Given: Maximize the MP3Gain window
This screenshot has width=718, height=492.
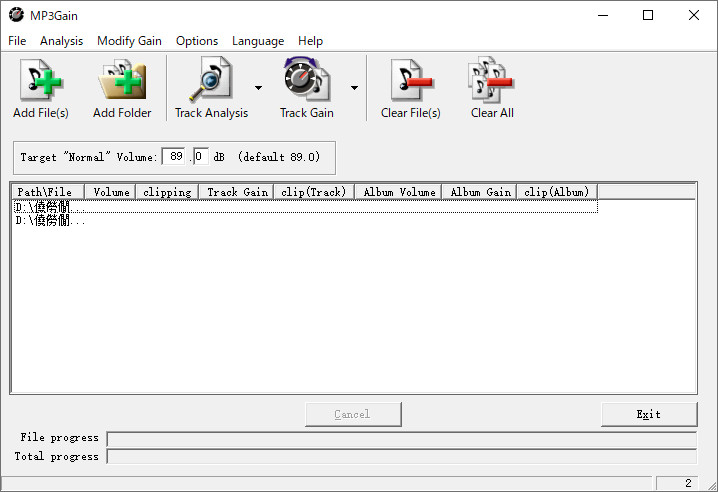Looking at the screenshot, I should 648,15.
